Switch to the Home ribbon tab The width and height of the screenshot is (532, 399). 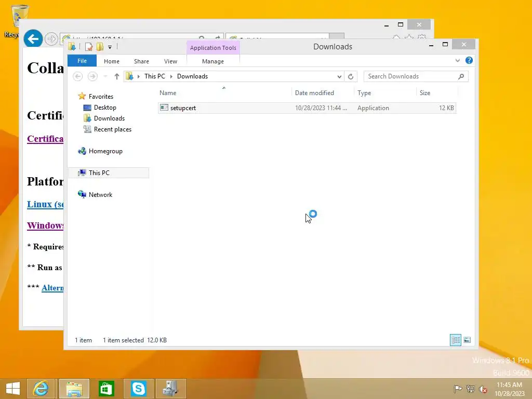[x=112, y=61]
